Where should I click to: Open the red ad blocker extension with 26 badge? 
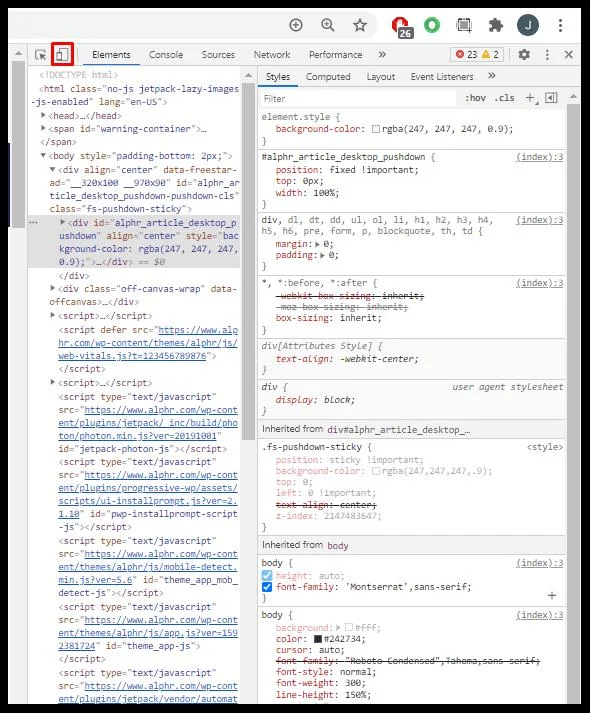(x=402, y=27)
